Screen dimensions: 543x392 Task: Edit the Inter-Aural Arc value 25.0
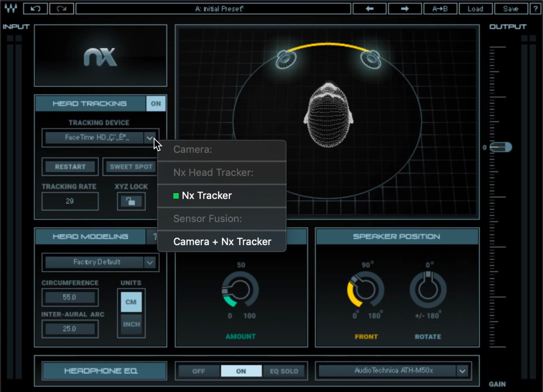[x=70, y=329]
